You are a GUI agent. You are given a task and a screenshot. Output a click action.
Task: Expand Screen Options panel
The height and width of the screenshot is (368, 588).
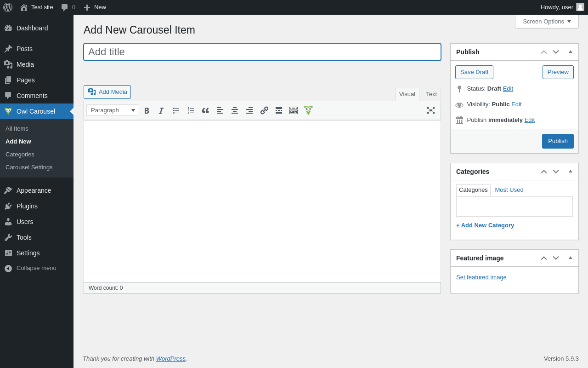(x=547, y=21)
